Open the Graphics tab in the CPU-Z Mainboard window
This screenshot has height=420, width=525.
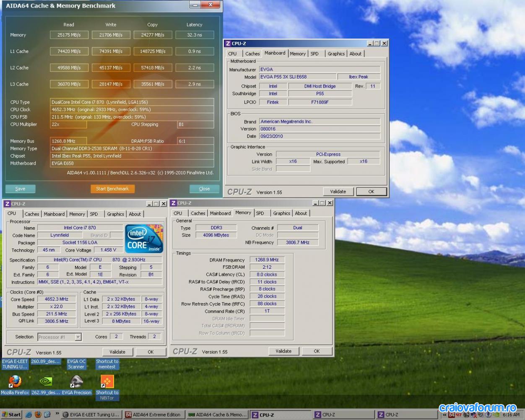(x=336, y=54)
